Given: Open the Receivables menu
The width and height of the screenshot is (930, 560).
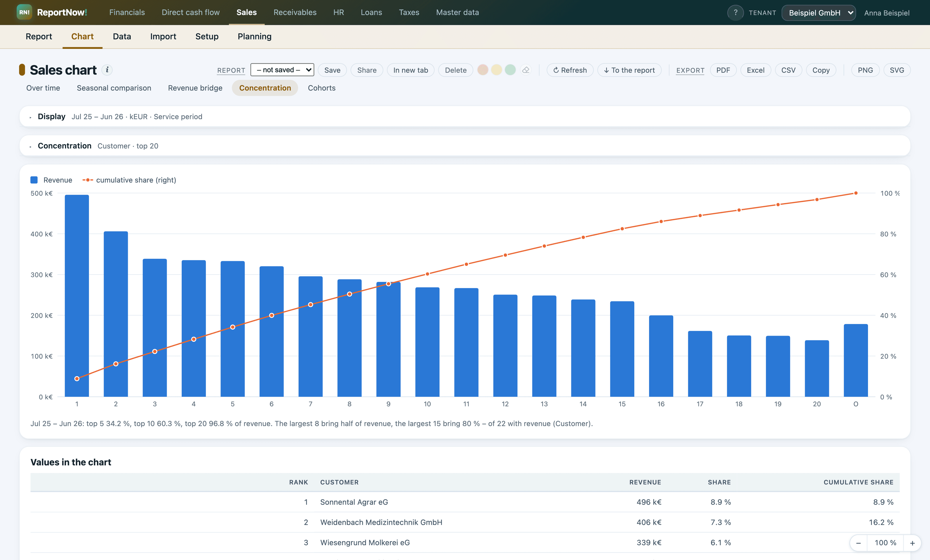Looking at the screenshot, I should coord(295,12).
